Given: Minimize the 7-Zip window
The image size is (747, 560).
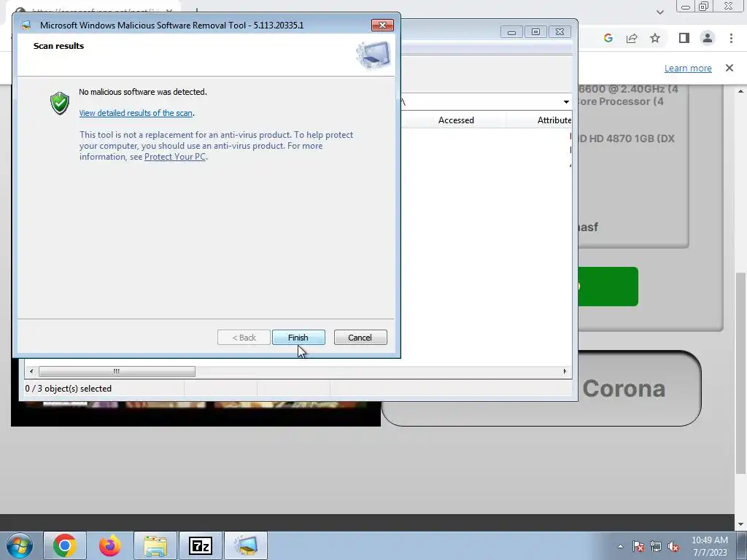Looking at the screenshot, I should (511, 32).
